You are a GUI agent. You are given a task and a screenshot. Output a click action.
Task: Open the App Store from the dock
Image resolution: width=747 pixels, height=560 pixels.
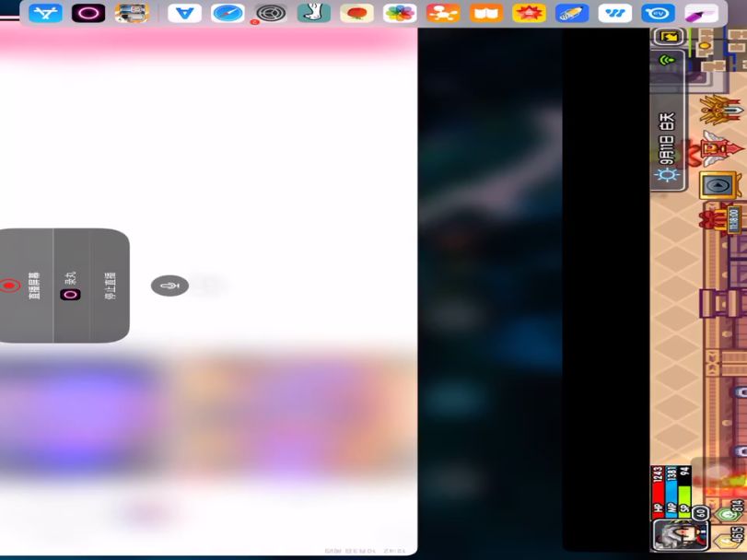45,13
